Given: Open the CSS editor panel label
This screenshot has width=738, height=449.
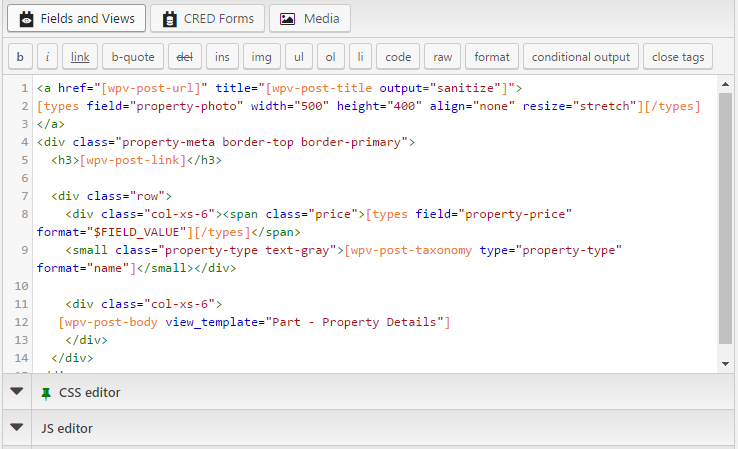Looking at the screenshot, I should coord(89,393).
